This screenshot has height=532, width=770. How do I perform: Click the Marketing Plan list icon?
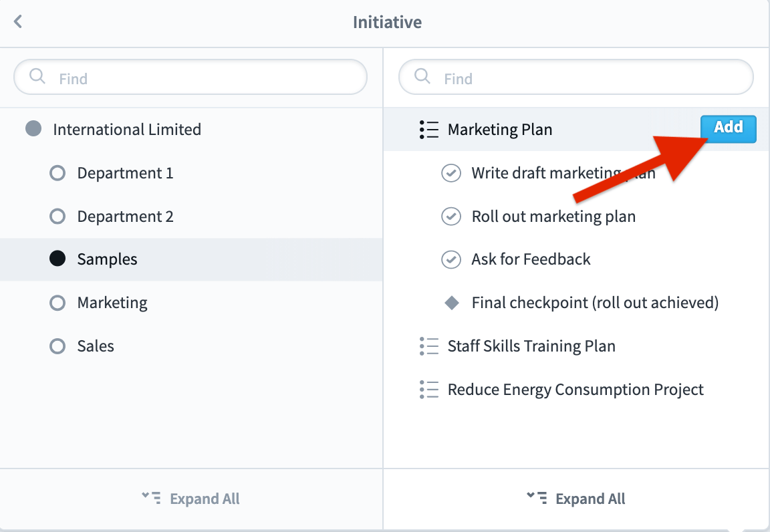point(428,130)
